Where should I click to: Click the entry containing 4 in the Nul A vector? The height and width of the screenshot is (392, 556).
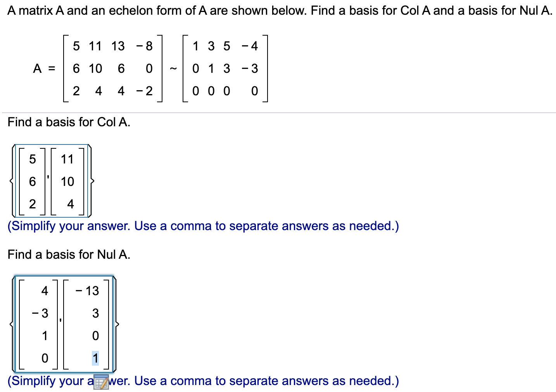45,291
